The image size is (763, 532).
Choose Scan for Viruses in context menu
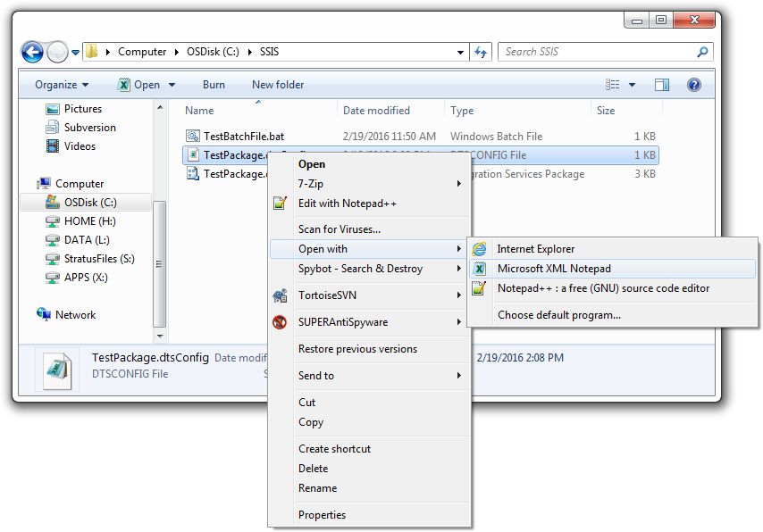[370, 229]
